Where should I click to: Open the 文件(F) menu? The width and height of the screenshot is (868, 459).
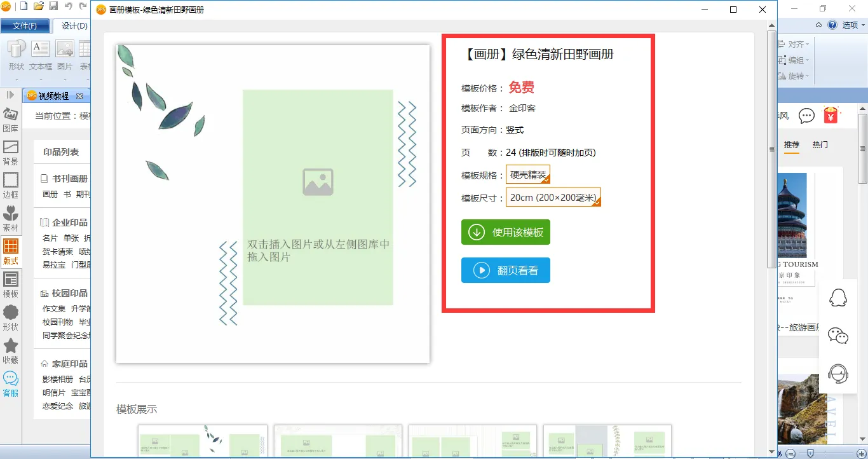pos(25,26)
